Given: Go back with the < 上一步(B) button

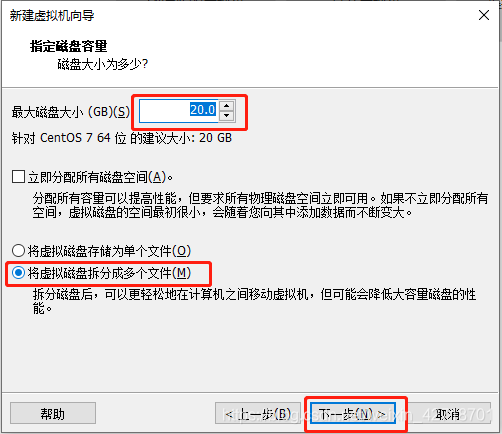Looking at the screenshot, I should click(x=258, y=414).
